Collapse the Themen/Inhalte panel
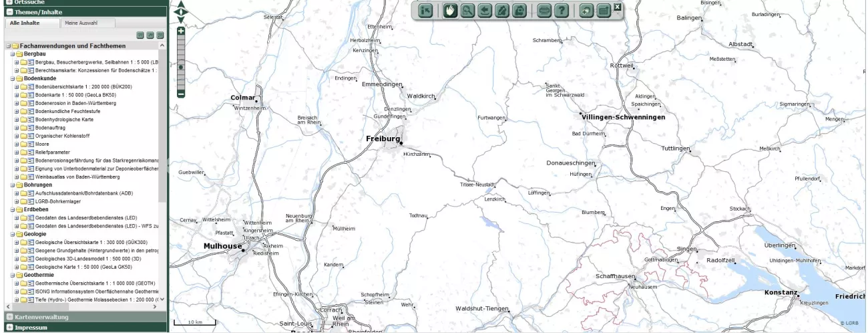 (9, 11)
